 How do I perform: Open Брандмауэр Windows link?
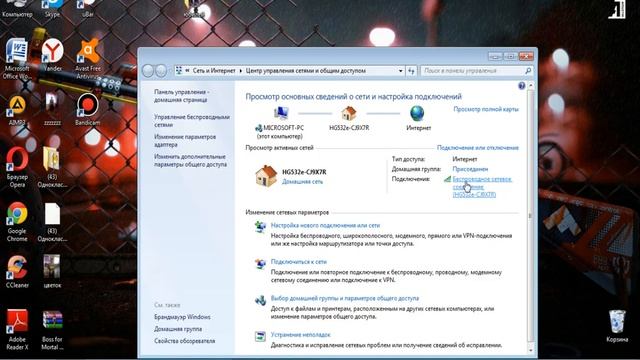click(182, 317)
